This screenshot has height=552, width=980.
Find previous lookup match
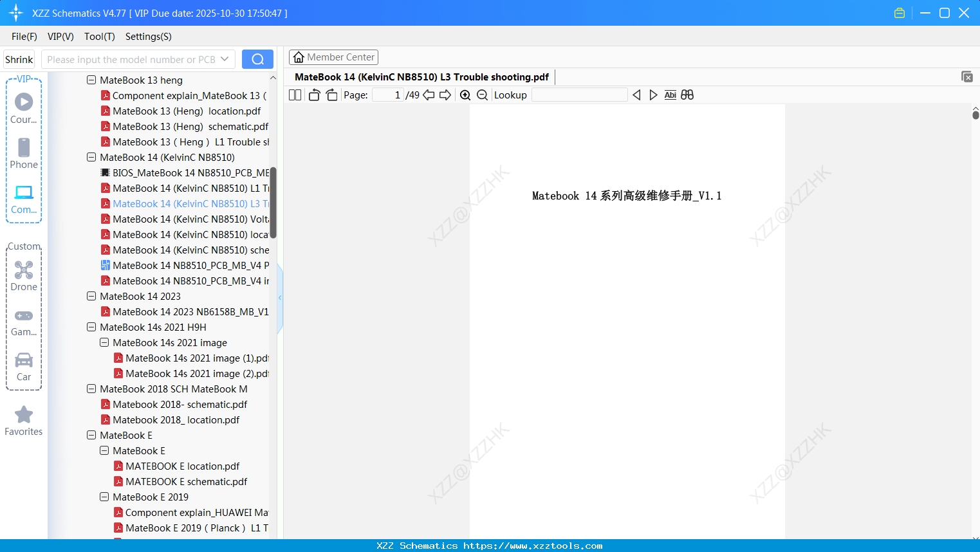coord(636,95)
